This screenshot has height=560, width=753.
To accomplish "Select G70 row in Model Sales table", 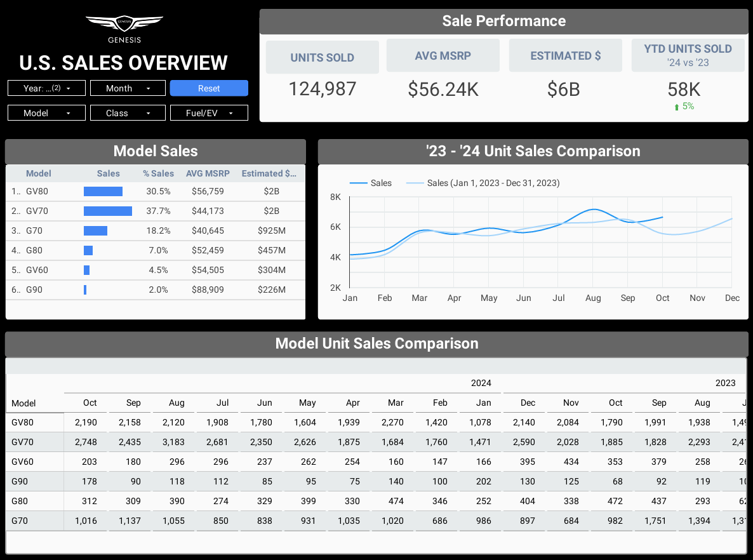I will [156, 230].
